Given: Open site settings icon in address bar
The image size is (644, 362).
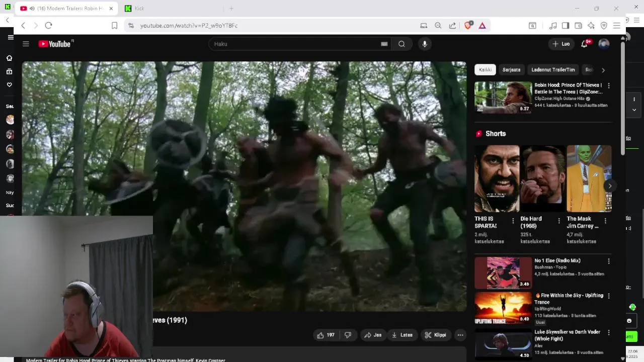Looking at the screenshot, I should point(131,26).
